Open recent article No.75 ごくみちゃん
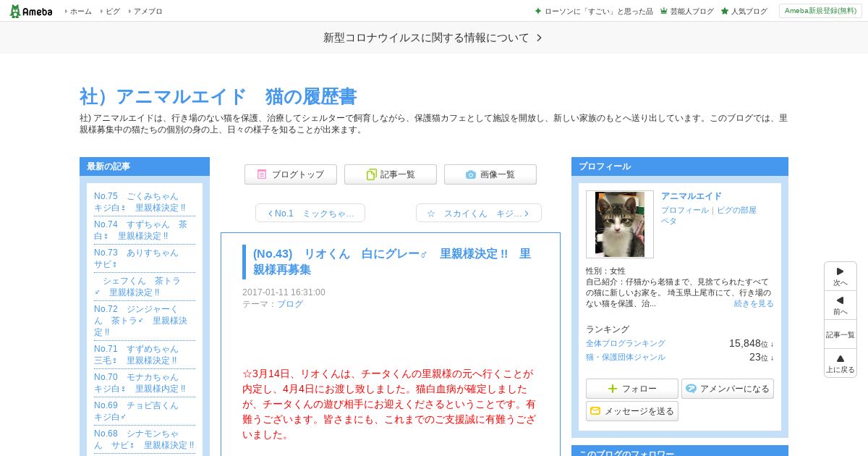 [x=140, y=202]
